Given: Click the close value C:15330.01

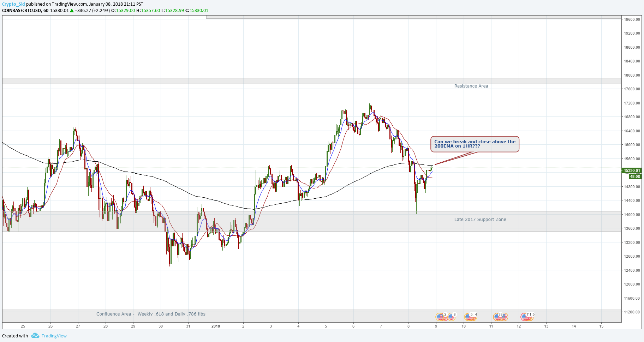Looking at the screenshot, I should (x=197, y=11).
